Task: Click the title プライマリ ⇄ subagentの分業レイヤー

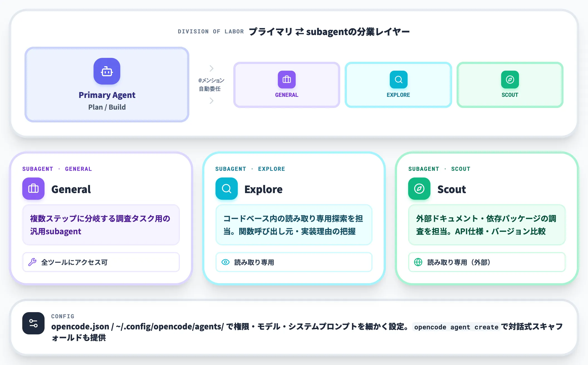Action: click(x=329, y=32)
